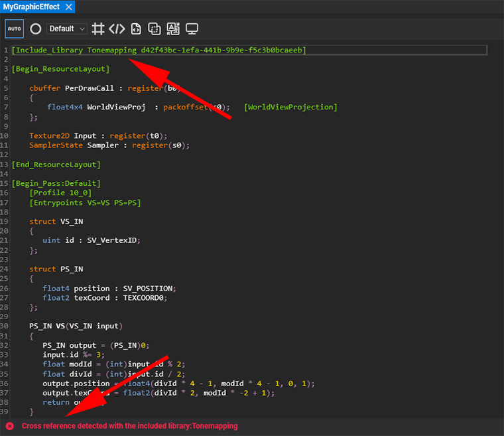Screen dimensions: 504x436
Task: Click the cross reference error message
Action: [129, 426]
